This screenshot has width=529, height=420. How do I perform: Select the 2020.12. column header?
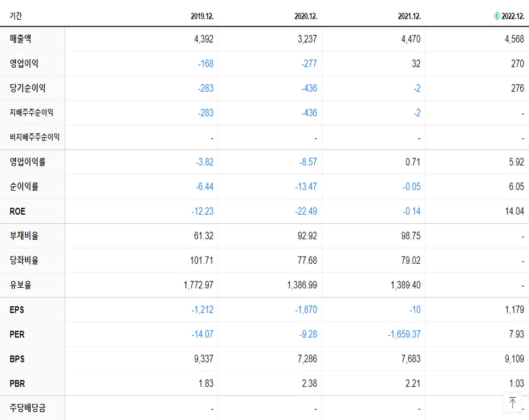(305, 16)
